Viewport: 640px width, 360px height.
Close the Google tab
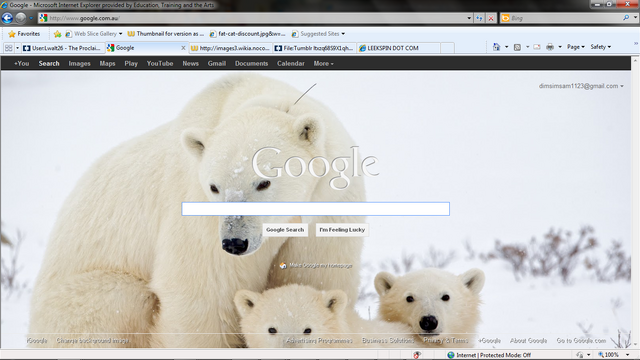[x=183, y=48]
